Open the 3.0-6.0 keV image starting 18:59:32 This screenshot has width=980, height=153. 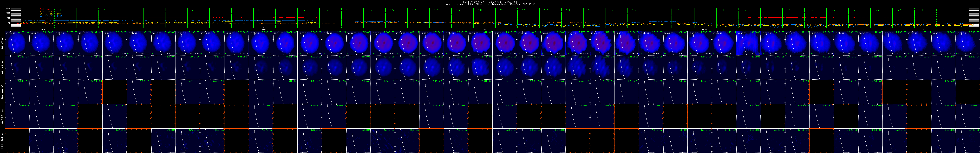(x=968, y=43)
